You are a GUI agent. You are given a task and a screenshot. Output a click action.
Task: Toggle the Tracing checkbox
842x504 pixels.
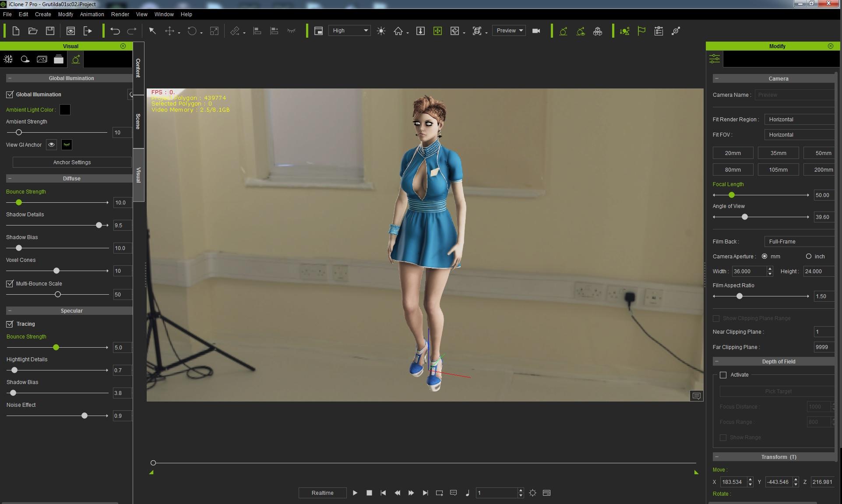click(x=10, y=324)
